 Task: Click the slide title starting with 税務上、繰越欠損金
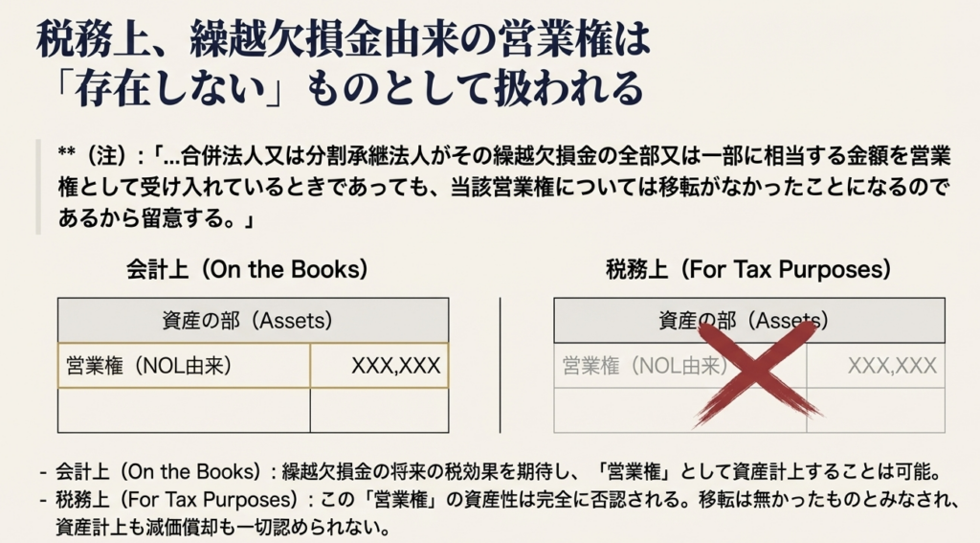[343, 39]
